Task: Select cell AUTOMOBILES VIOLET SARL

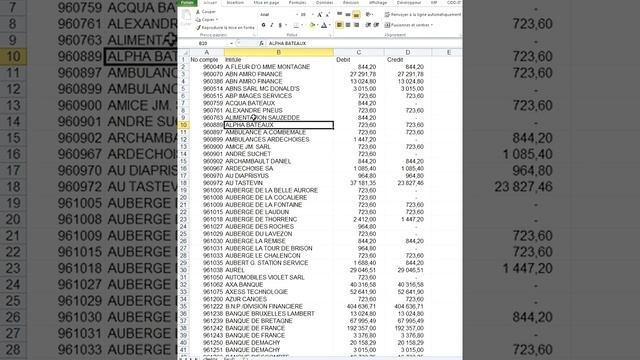Action: [279, 277]
